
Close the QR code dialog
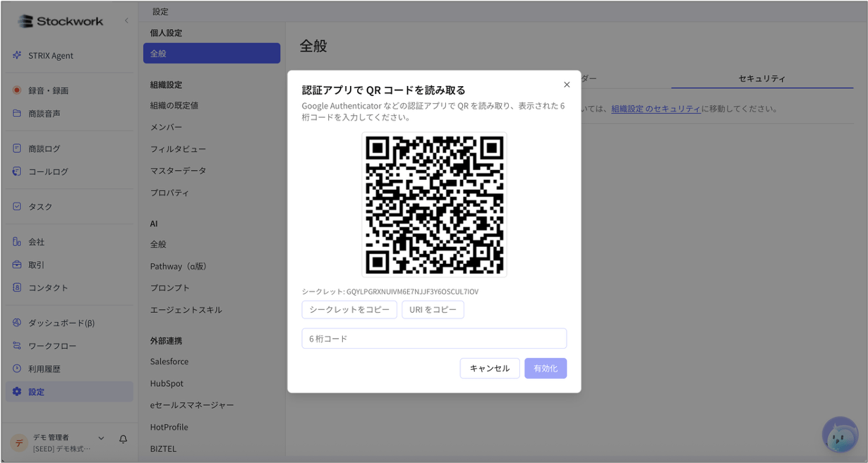tap(567, 85)
